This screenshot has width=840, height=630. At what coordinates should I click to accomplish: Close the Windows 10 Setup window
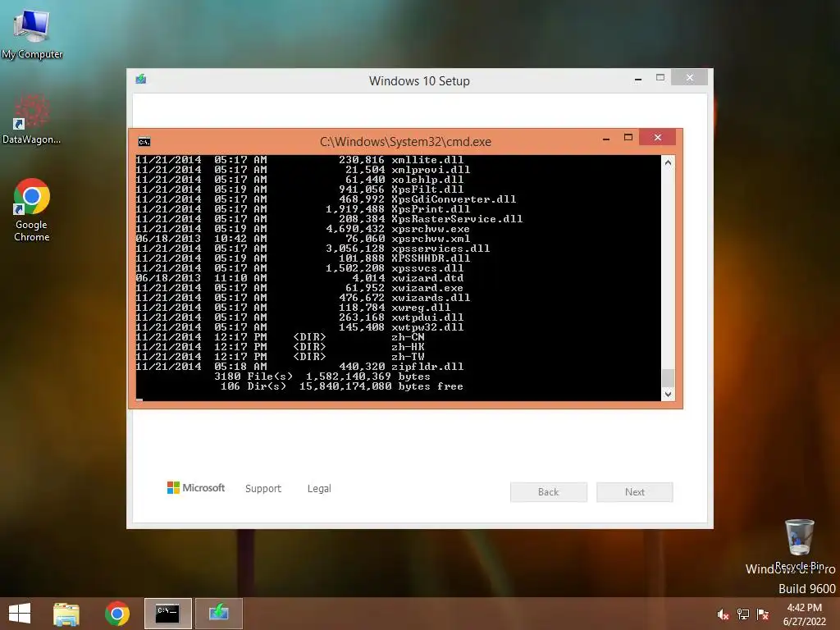pyautogui.click(x=689, y=78)
